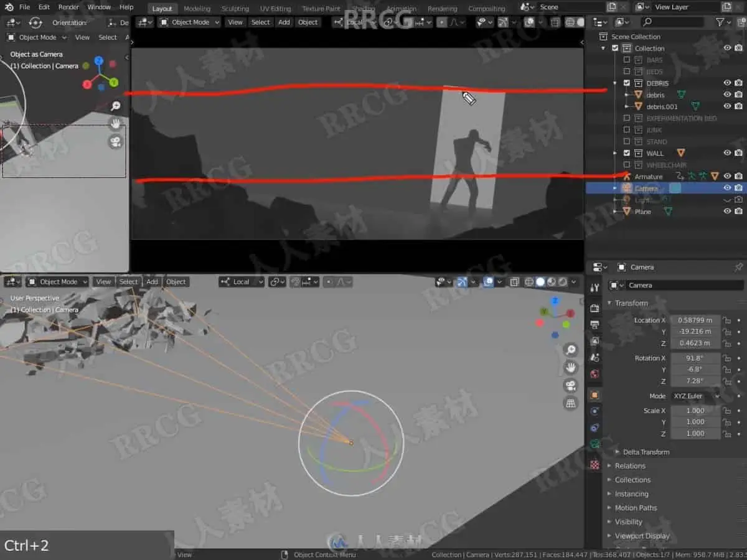
Task: Open the Scene properties tab
Action: pos(594,358)
